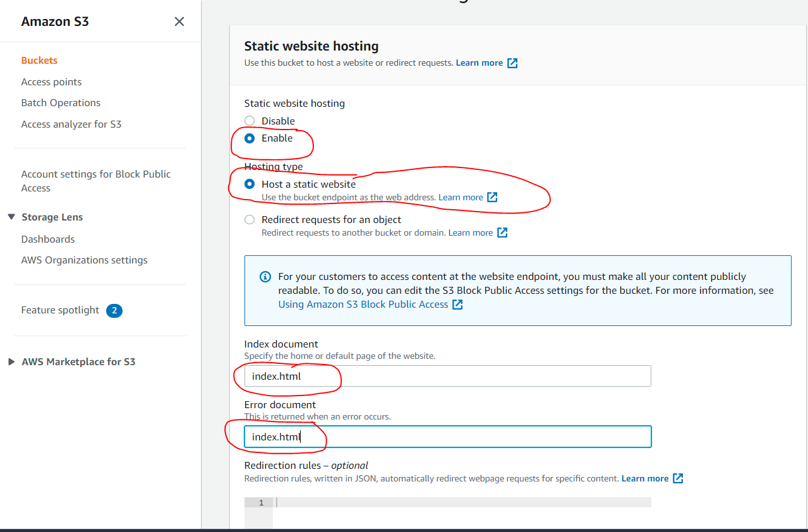The height and width of the screenshot is (532, 808).
Task: Click Learn more next to static website description
Action: [x=479, y=63]
